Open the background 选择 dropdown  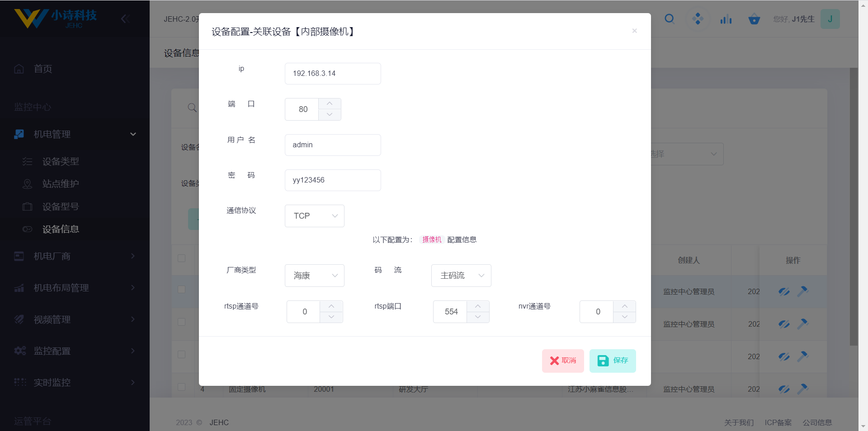click(687, 154)
